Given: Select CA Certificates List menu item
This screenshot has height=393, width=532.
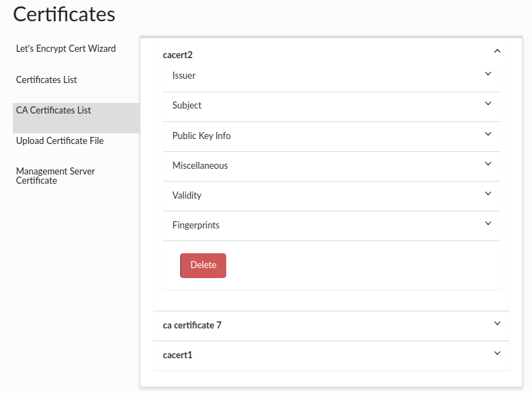Looking at the screenshot, I should pos(54,111).
